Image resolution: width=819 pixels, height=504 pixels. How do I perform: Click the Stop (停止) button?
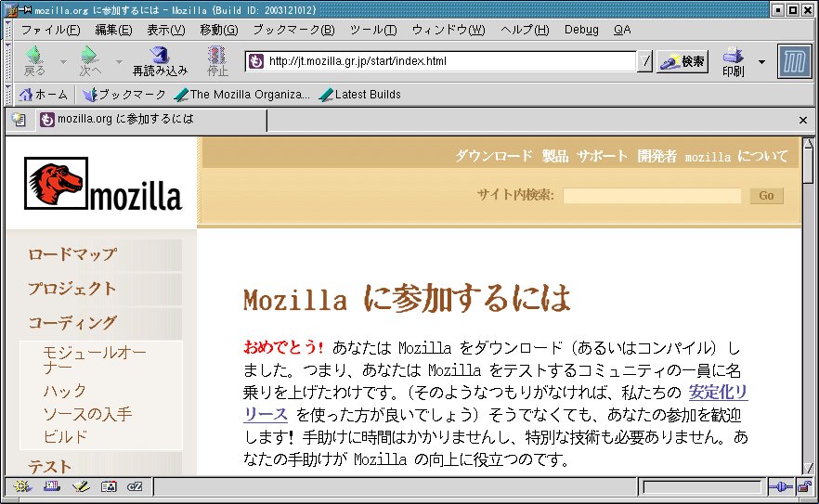click(x=217, y=61)
